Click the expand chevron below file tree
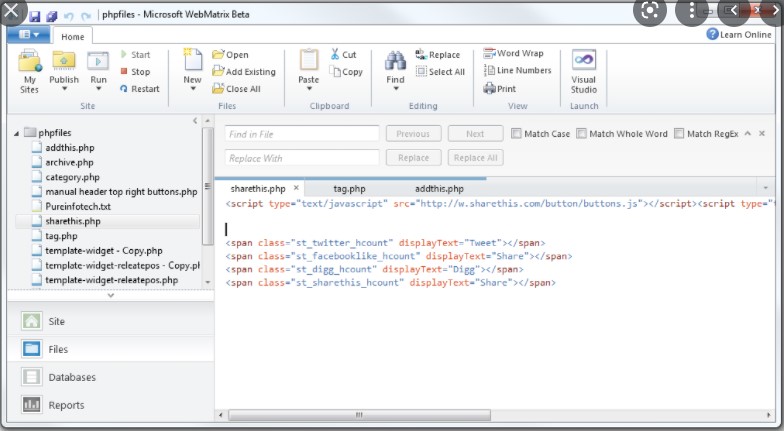The image size is (784, 431). (110, 296)
